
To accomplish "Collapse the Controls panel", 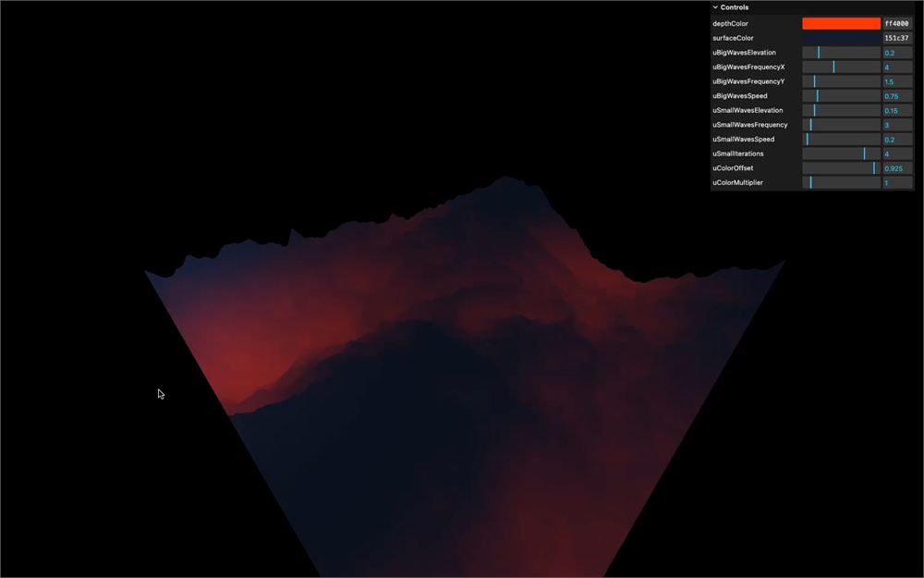I will coord(812,7).
